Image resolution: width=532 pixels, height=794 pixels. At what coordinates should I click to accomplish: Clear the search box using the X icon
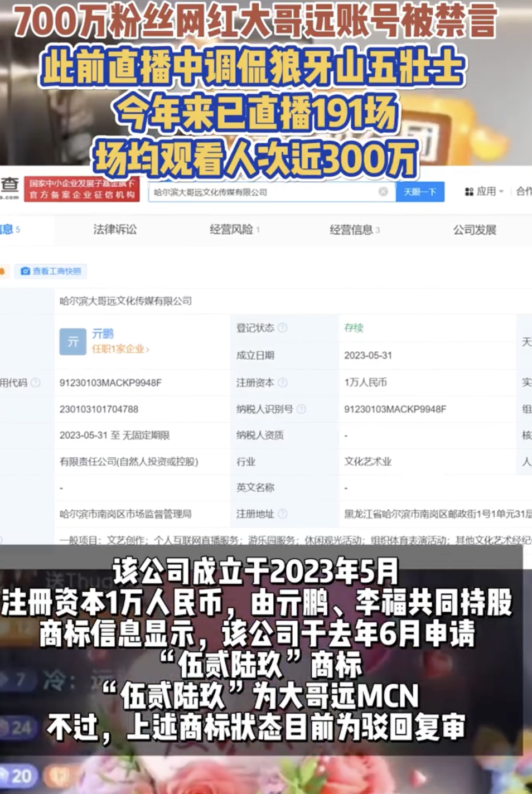point(383,192)
